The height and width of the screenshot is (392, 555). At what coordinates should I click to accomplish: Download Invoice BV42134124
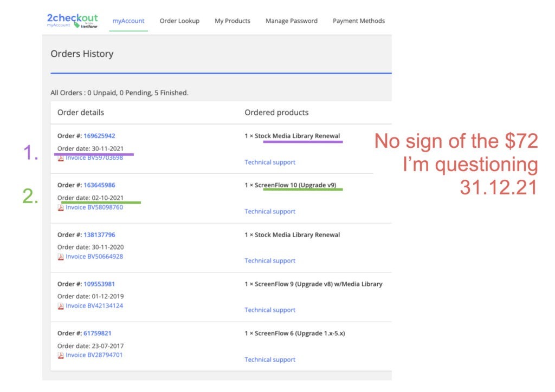pyautogui.click(x=94, y=305)
